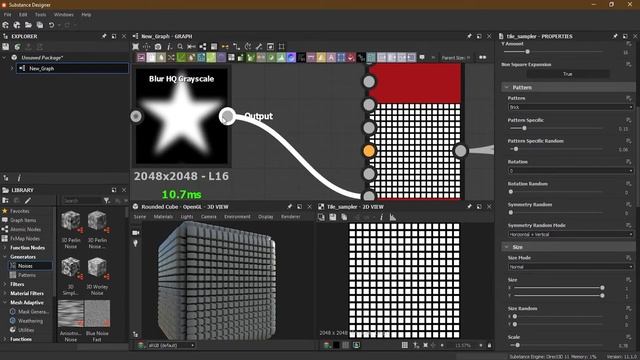Click the camera snapshot icon in graph toolbar
640x360 pixels.
pyautogui.click(x=158, y=47)
